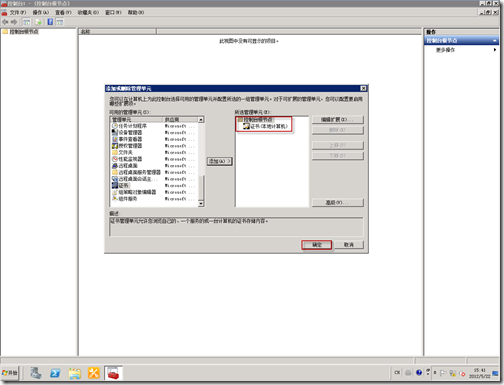This screenshot has width=504, height=385.
Task: Click the Back arrow in the console toolbar
Action: tap(5, 22)
